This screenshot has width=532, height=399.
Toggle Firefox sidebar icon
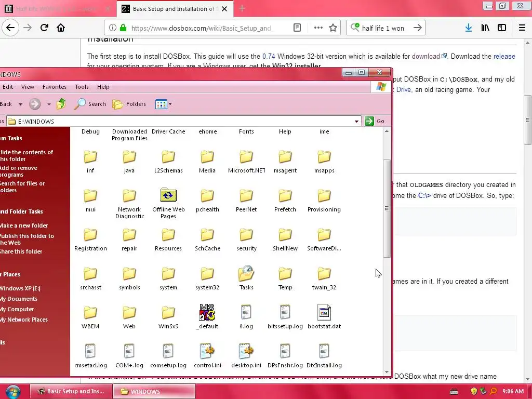click(502, 28)
